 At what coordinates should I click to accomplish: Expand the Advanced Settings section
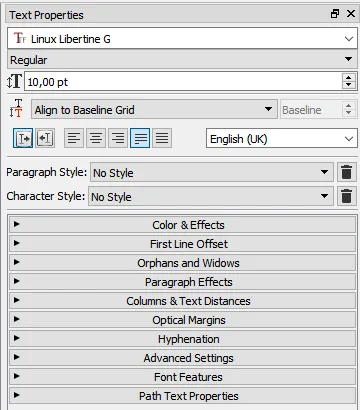point(182,358)
